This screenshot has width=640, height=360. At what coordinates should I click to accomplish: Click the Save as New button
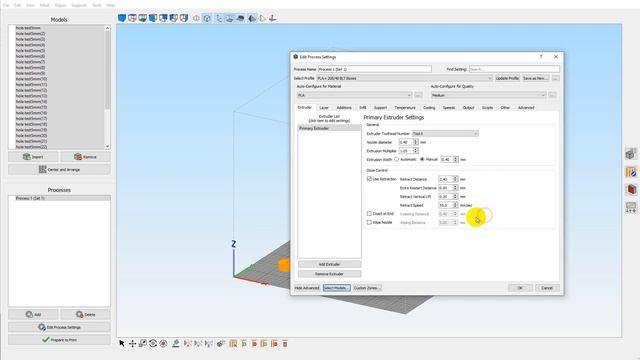coord(536,78)
